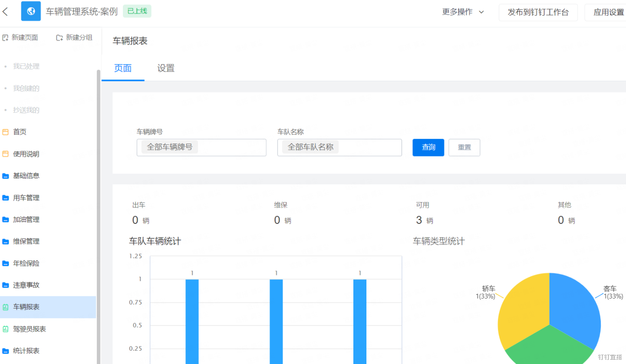Click the 其他 count value
Viewport: 626px width, 364px height.
[x=561, y=220]
